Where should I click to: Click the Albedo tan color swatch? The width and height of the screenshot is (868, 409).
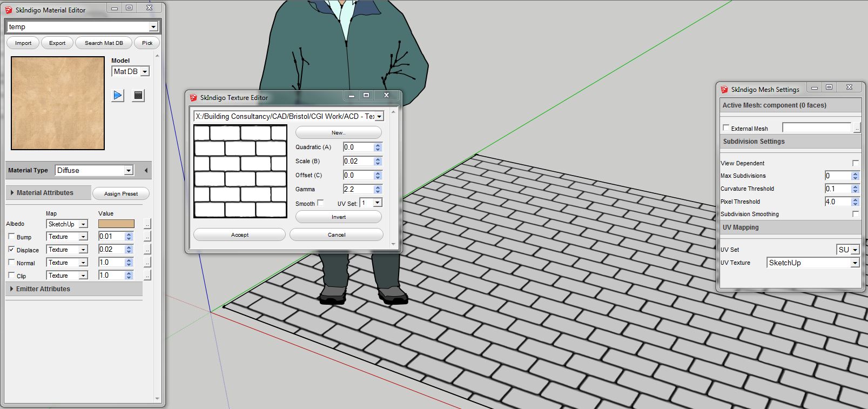click(x=116, y=224)
